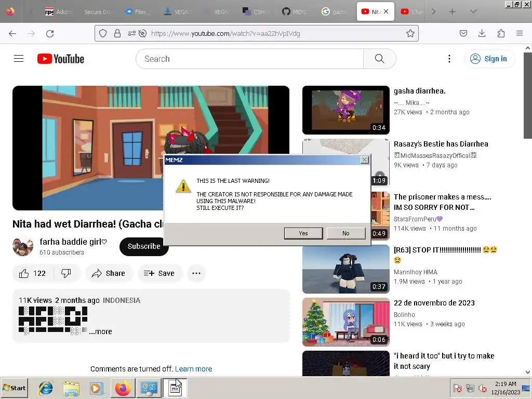Open farha baddie girl channel avatar
Image resolution: width=532 pixels, height=399 pixels.
pos(23,247)
